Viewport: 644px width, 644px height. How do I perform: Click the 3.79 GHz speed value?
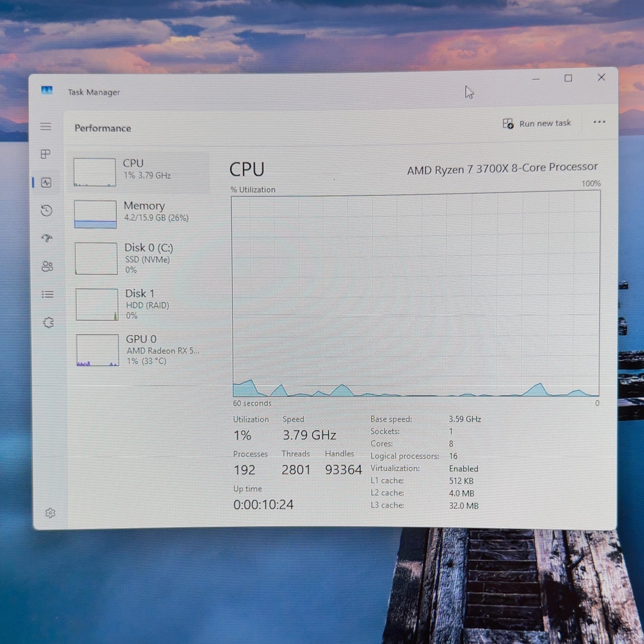(x=309, y=435)
